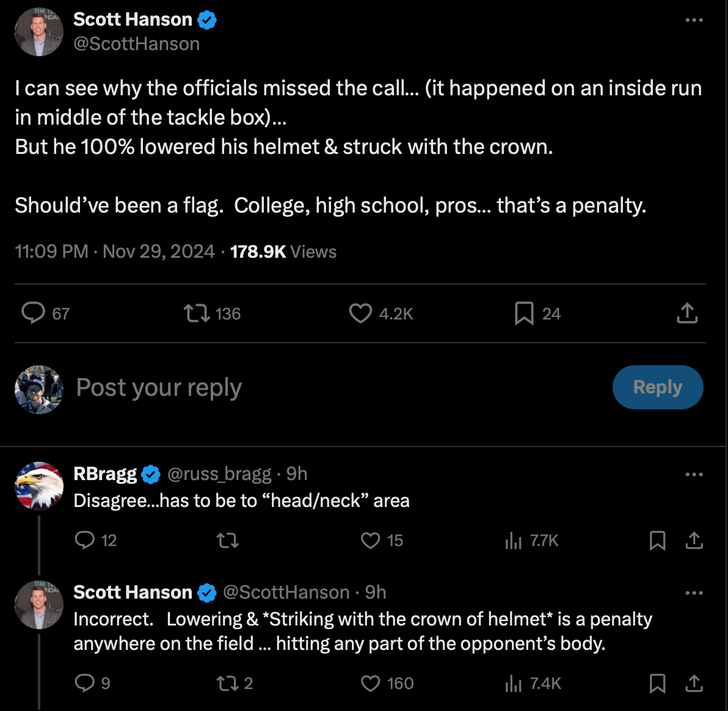This screenshot has width=728, height=711.
Task: Open more options on the main post
Action: click(x=694, y=20)
